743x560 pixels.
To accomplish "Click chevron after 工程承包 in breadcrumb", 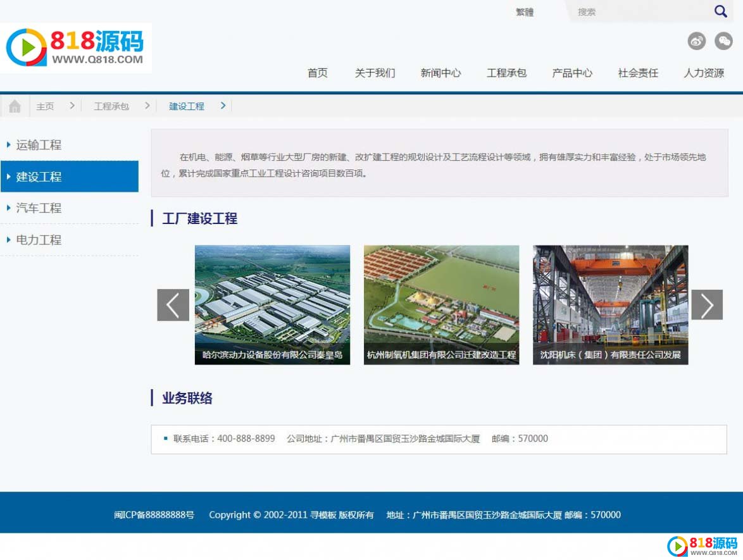I will pos(147,106).
